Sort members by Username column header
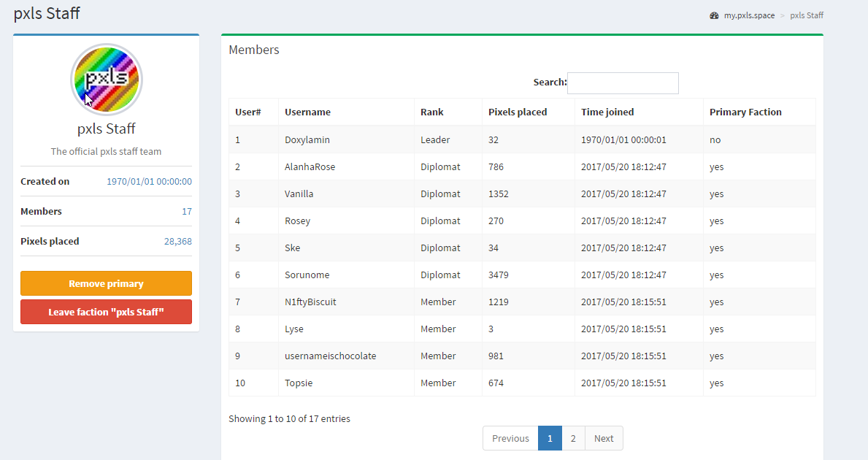868x460 pixels. (307, 112)
